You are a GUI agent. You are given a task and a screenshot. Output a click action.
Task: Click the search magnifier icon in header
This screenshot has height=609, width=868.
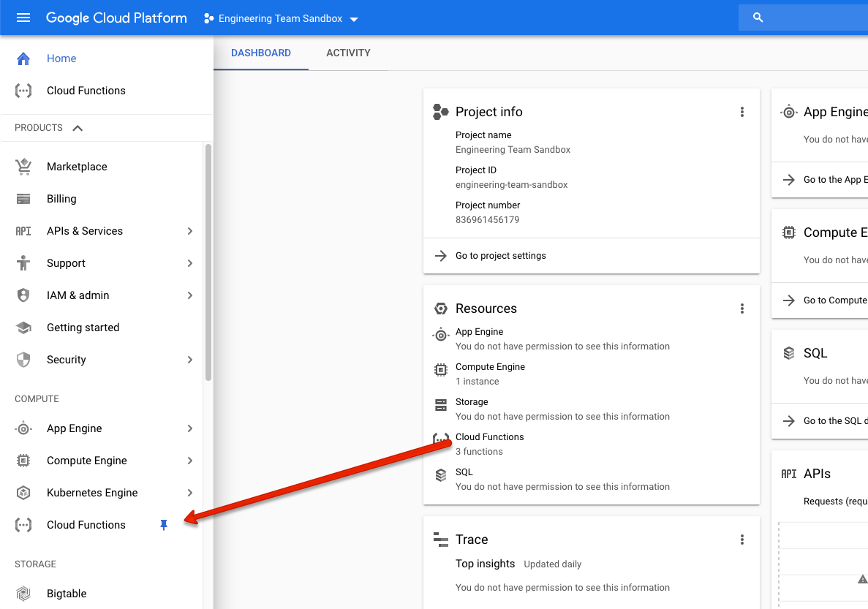758,18
